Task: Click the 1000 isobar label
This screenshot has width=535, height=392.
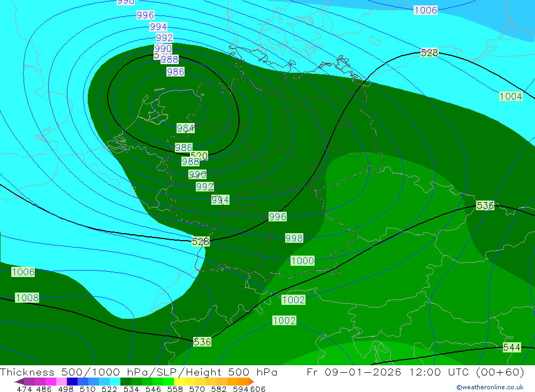Action: (302, 260)
